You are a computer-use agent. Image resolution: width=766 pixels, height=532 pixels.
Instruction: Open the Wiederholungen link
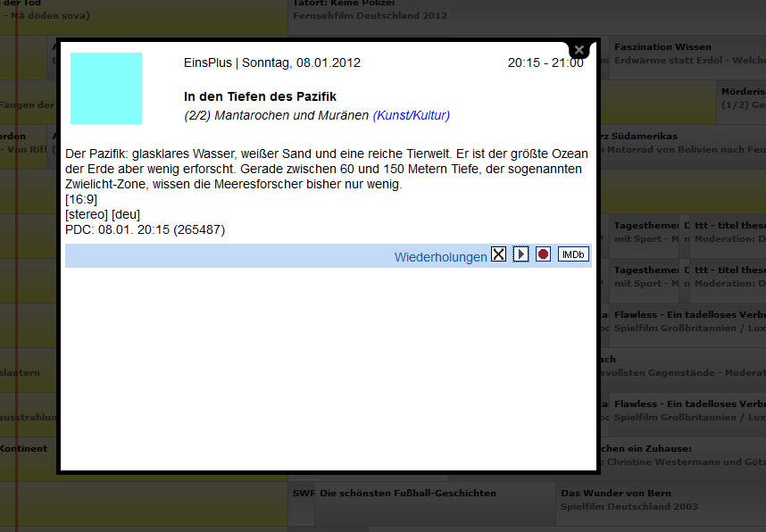coord(441,257)
